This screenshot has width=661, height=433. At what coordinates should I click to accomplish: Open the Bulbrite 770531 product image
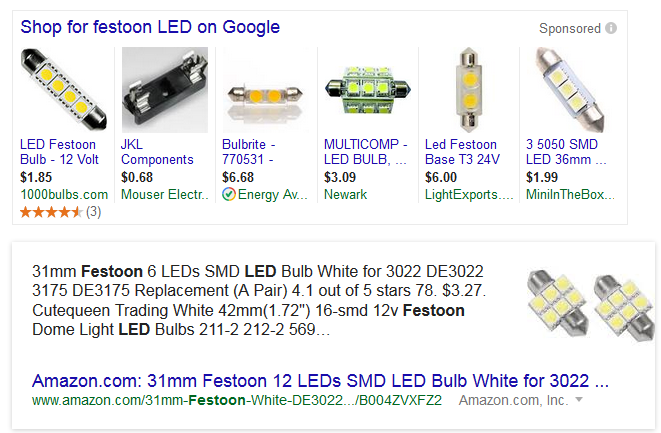click(x=266, y=90)
